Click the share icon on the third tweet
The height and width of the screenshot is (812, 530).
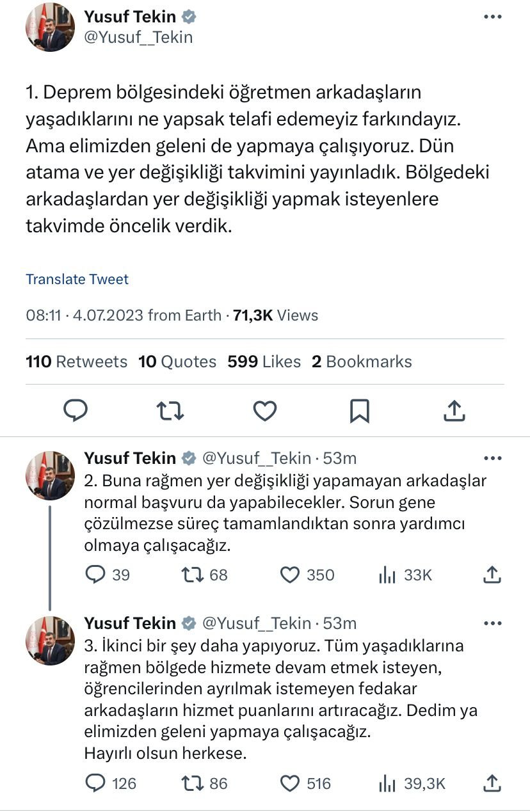pos(492,783)
